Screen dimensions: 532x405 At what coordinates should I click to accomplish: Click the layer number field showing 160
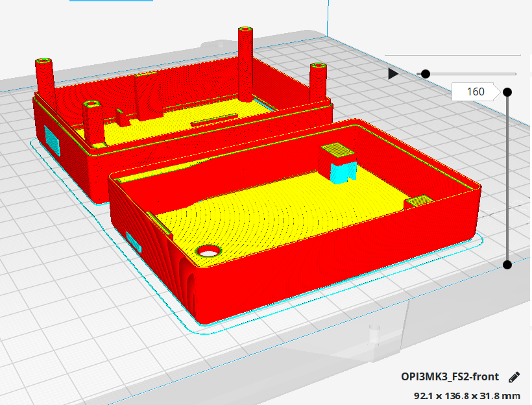pyautogui.click(x=476, y=92)
